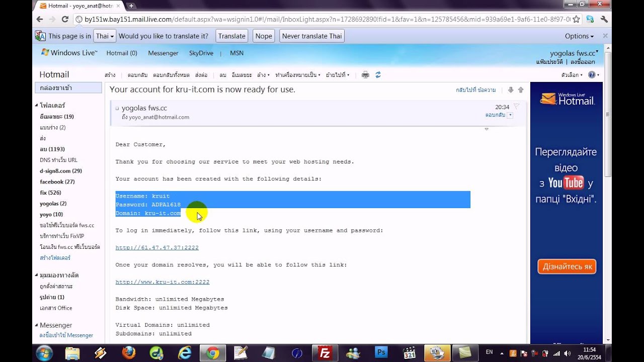Open MSN in the header menu
The width and height of the screenshot is (644, 362).
[x=236, y=53]
